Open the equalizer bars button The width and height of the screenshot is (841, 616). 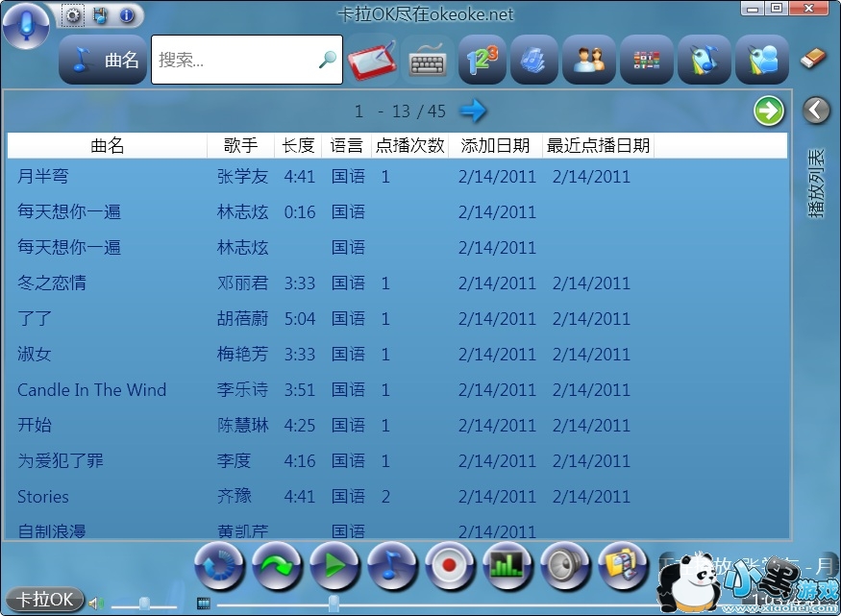(x=507, y=566)
